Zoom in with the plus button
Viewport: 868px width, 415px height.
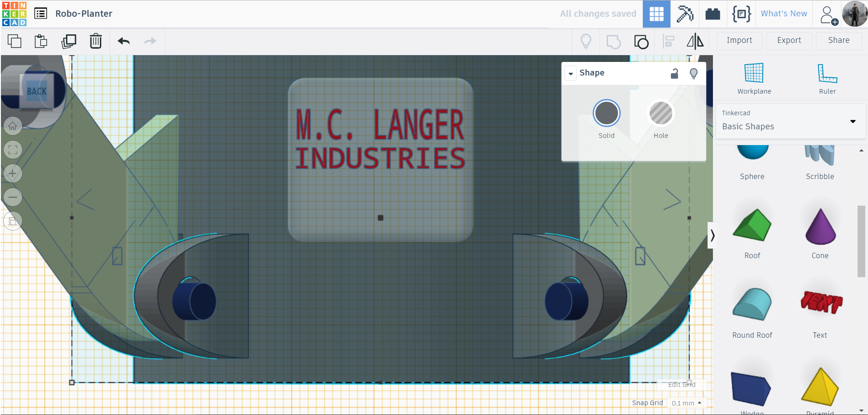(x=13, y=173)
